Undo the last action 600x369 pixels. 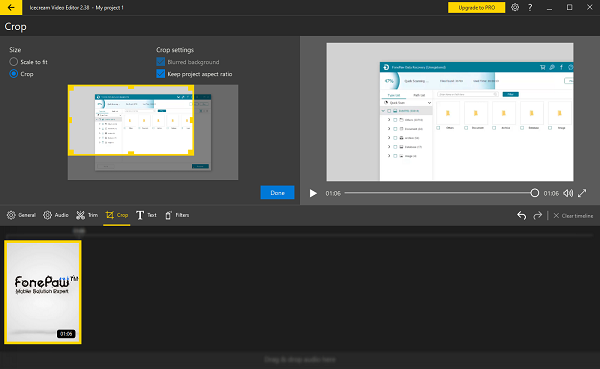[x=522, y=216]
